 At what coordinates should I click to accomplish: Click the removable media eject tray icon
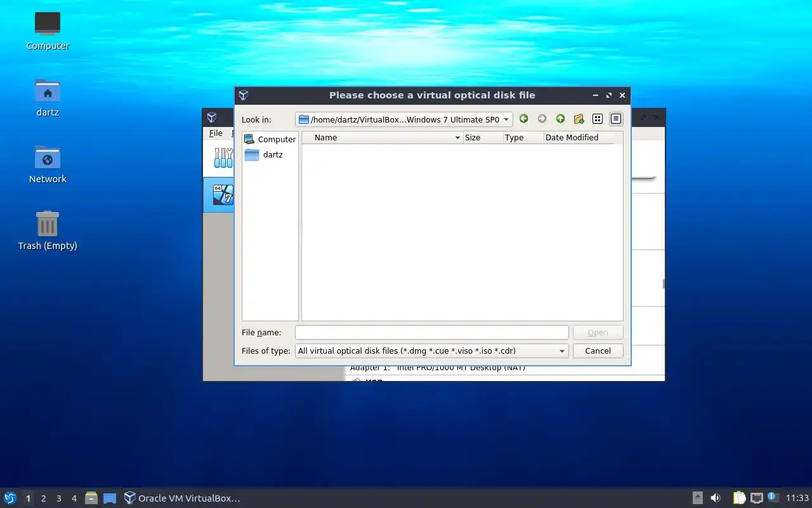click(x=697, y=498)
